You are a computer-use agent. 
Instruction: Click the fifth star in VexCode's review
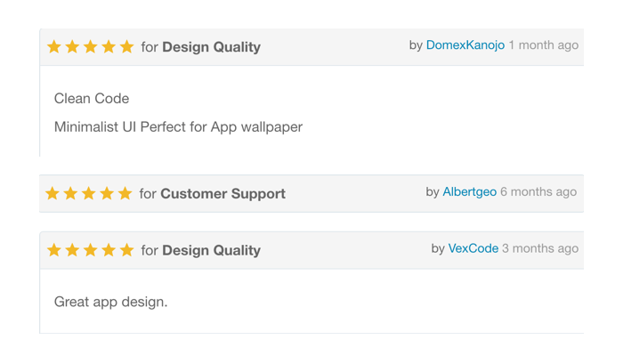coord(126,250)
